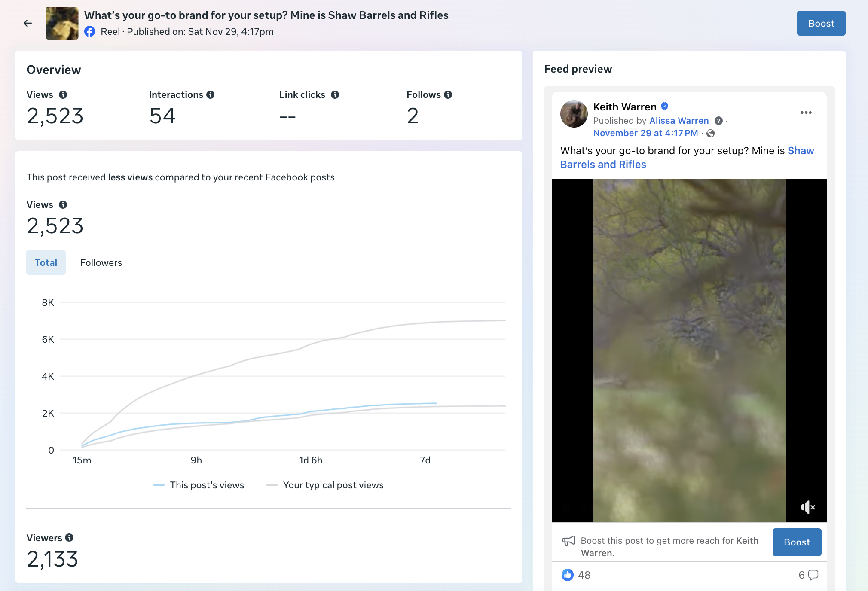Click the back arrow icon

click(x=28, y=23)
